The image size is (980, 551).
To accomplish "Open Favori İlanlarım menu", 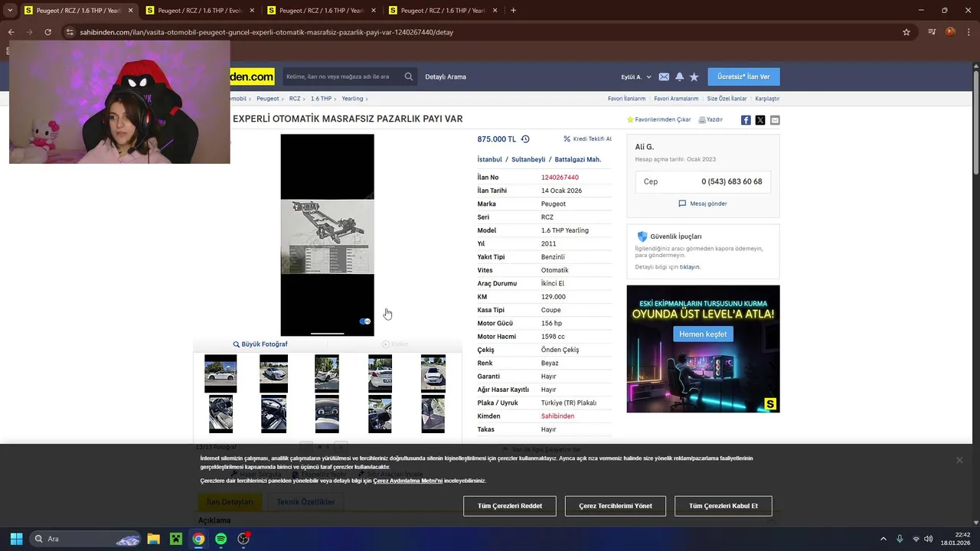I will coord(626,99).
